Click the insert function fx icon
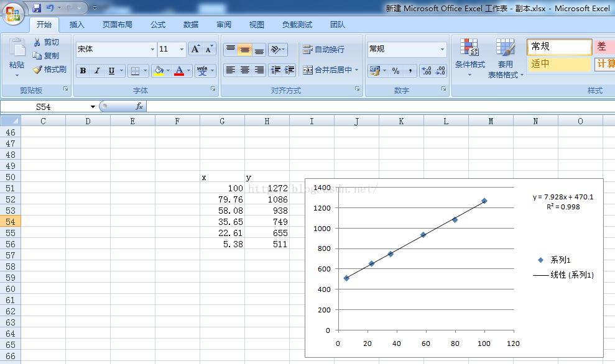This screenshot has height=364, width=615. point(139,106)
